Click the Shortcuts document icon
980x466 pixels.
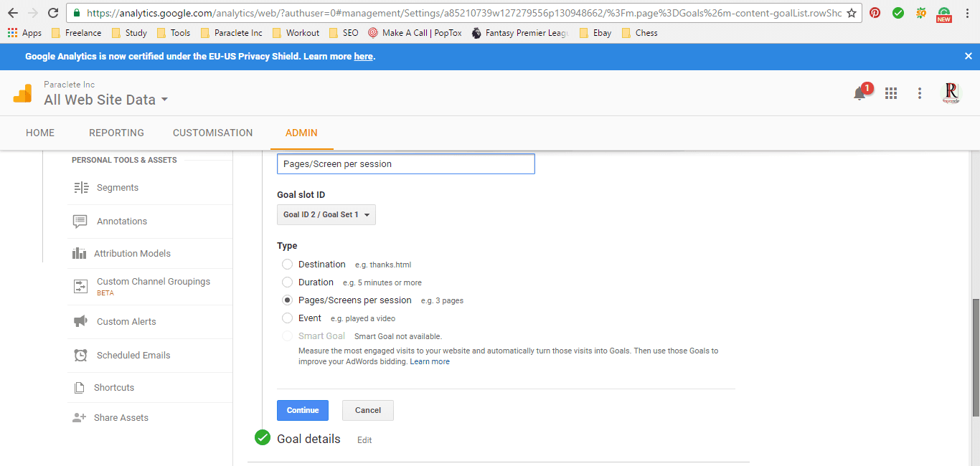(x=80, y=388)
